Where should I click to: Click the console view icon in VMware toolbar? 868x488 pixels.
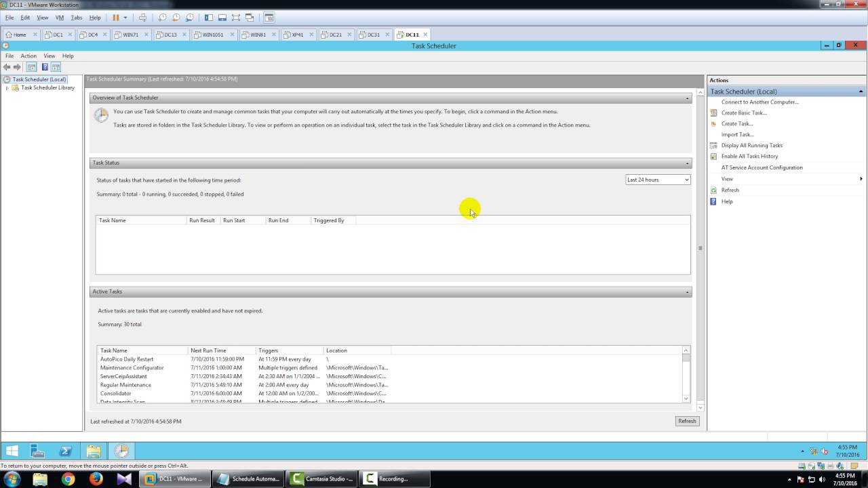[269, 18]
